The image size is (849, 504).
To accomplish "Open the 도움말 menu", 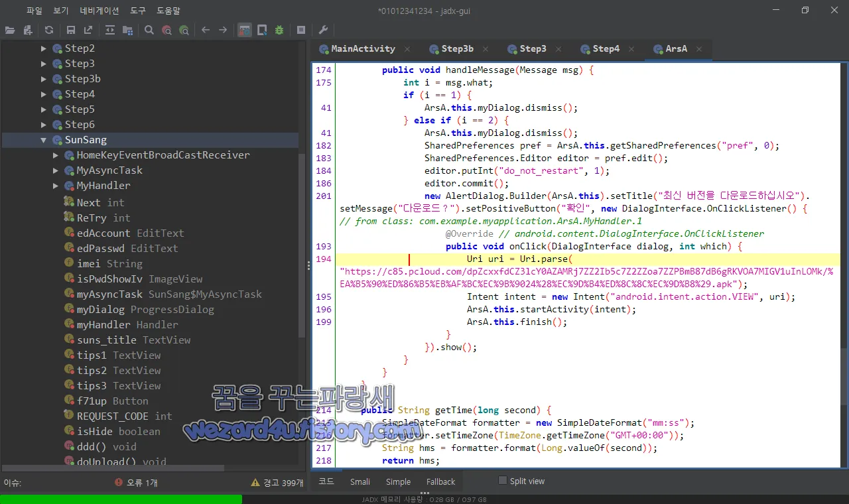I will 168,11.
